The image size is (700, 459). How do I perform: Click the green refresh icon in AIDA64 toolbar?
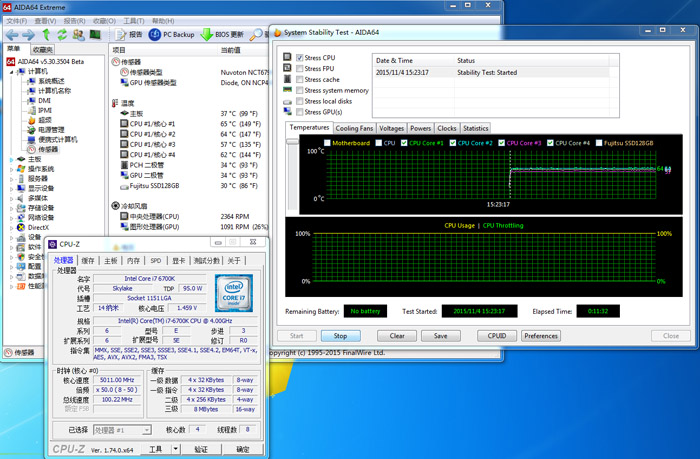click(62, 34)
